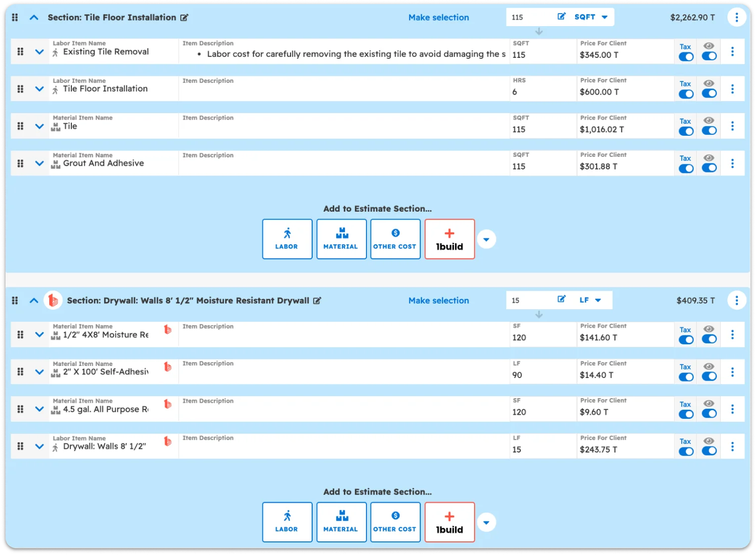Image resolution: width=756 pixels, height=555 pixels.
Task: Toggle visibility switch for Tile Floor Installation labor
Action: 709,94
